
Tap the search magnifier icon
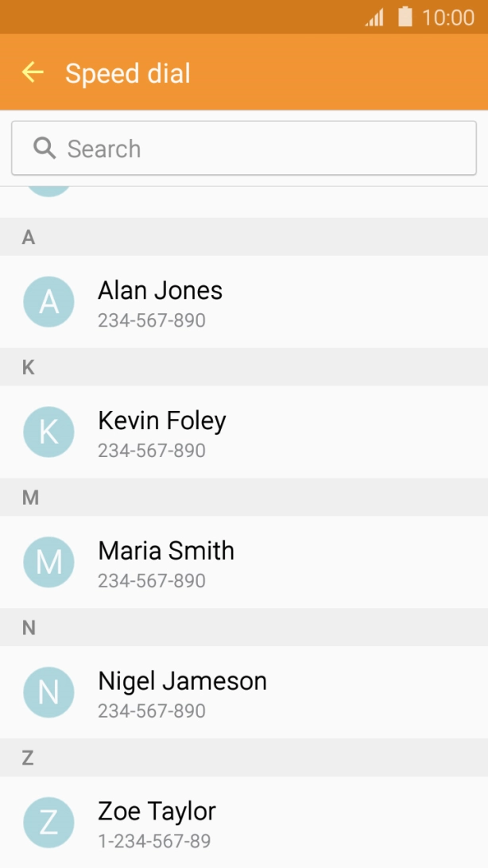pyautogui.click(x=45, y=148)
